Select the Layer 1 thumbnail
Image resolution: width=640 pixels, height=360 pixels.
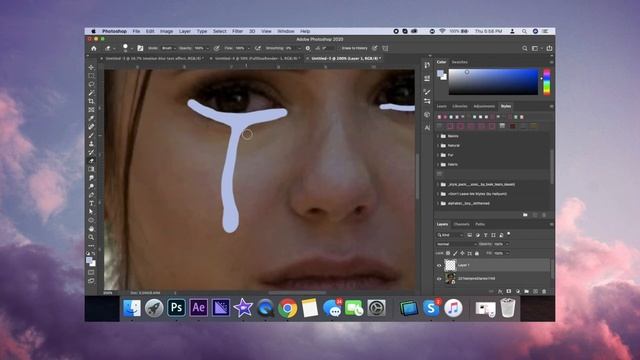pyautogui.click(x=450, y=265)
